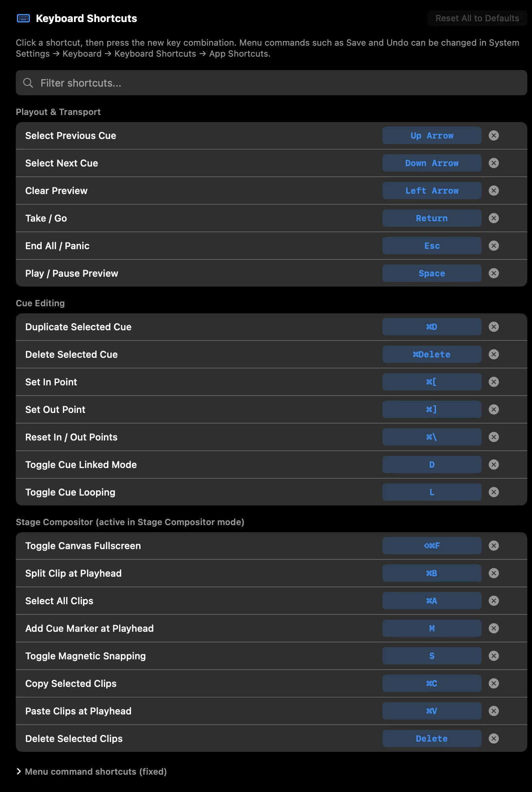This screenshot has width=532, height=792.
Task: Rebind the Toggle Canvas Fullscreen shortcut
Action: pos(432,546)
